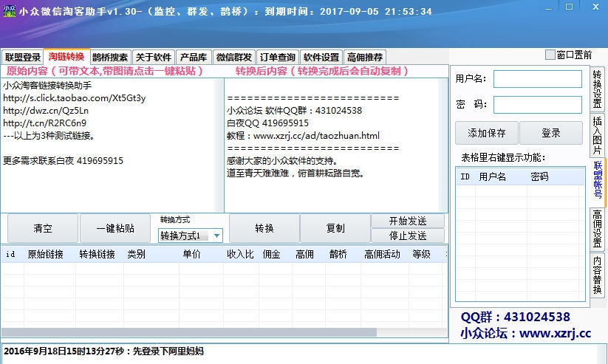Viewport: 608px width, 364px height.
Task: Click the 一键粘贴 button
Action: tap(115, 228)
